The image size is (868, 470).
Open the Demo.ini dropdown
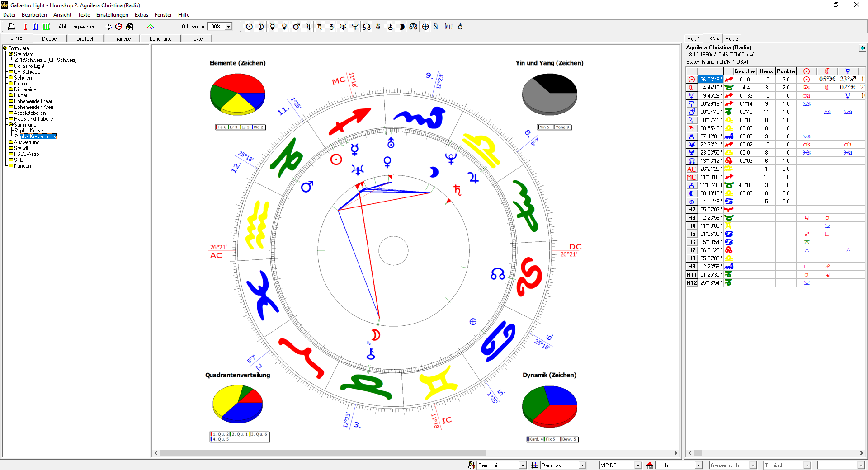pos(523,465)
